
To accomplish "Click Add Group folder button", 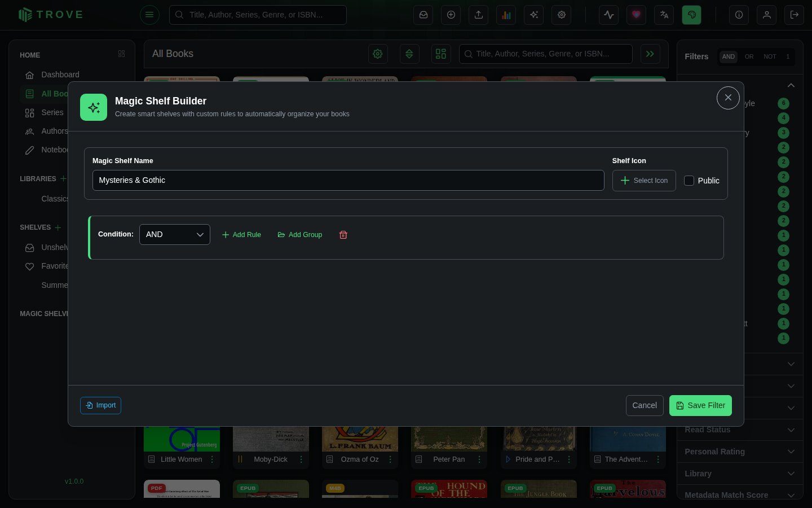I will click(300, 235).
